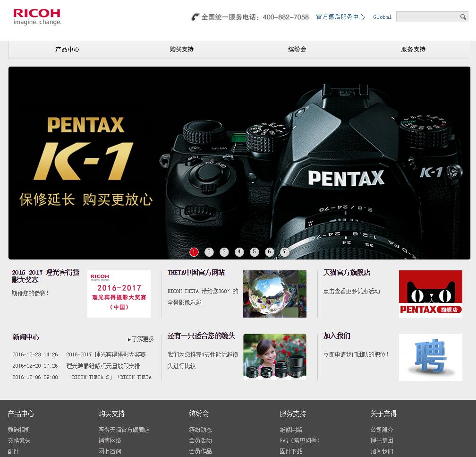Viewport: 476px width, 457px height.
Task: Switch to carousel slide 6
Action: (269, 252)
